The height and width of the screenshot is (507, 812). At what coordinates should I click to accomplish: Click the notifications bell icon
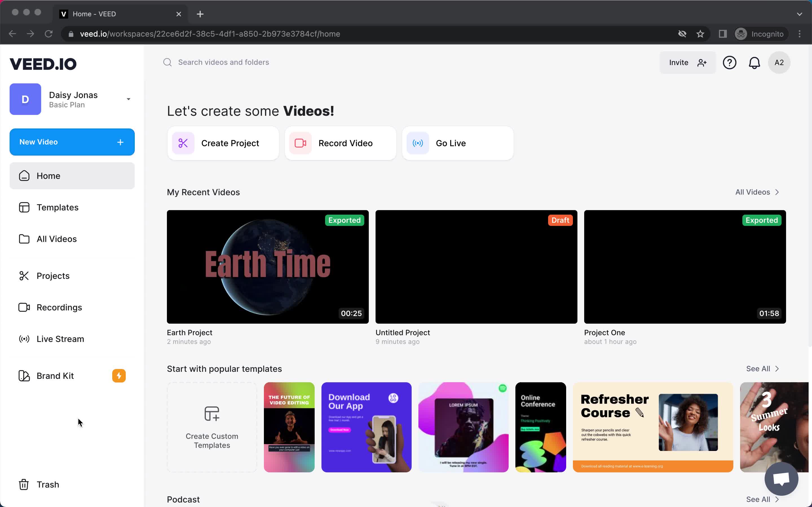754,63
